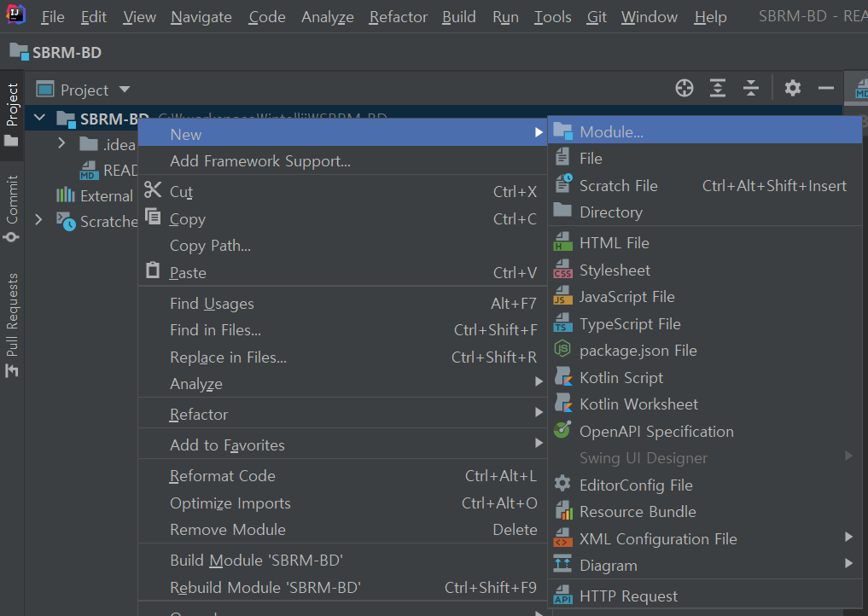Viewport: 868px width, 616px height.
Task: Click the package.json nodejs icon
Action: coord(562,349)
